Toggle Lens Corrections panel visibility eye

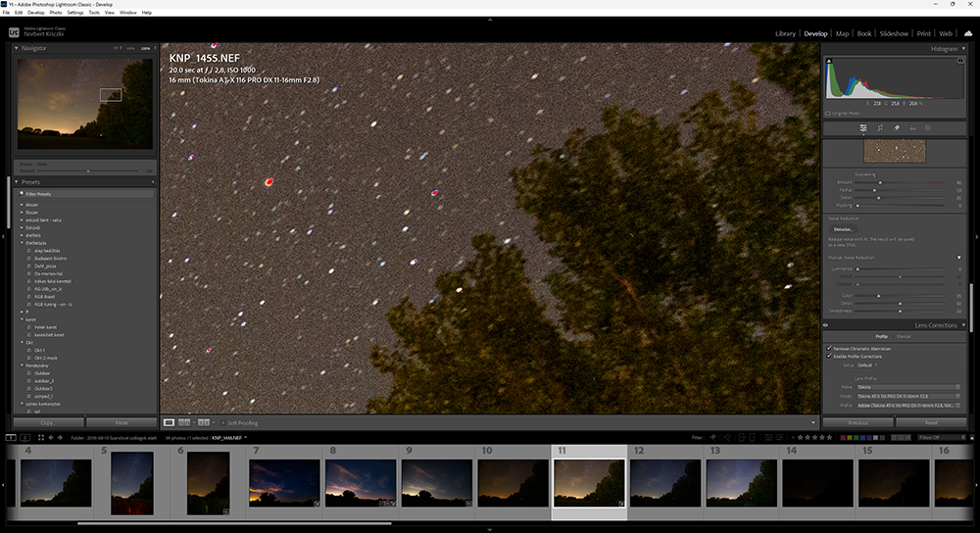pos(825,325)
